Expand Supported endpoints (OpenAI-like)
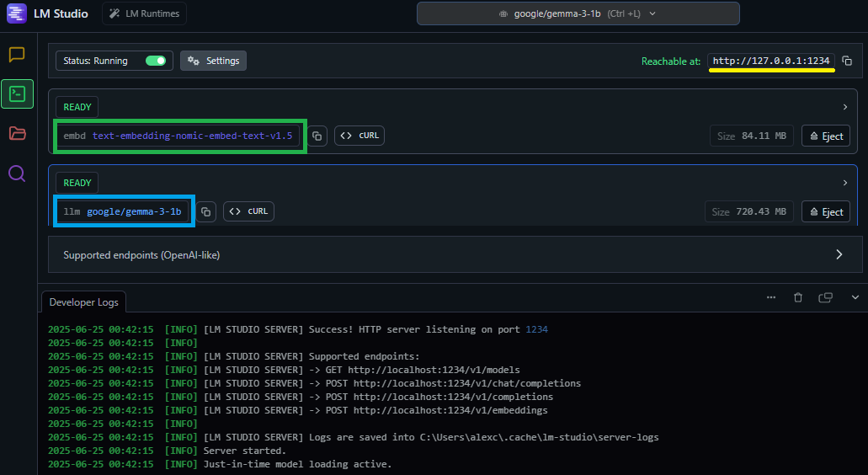Screen dimensions: 868x475 pos(455,254)
